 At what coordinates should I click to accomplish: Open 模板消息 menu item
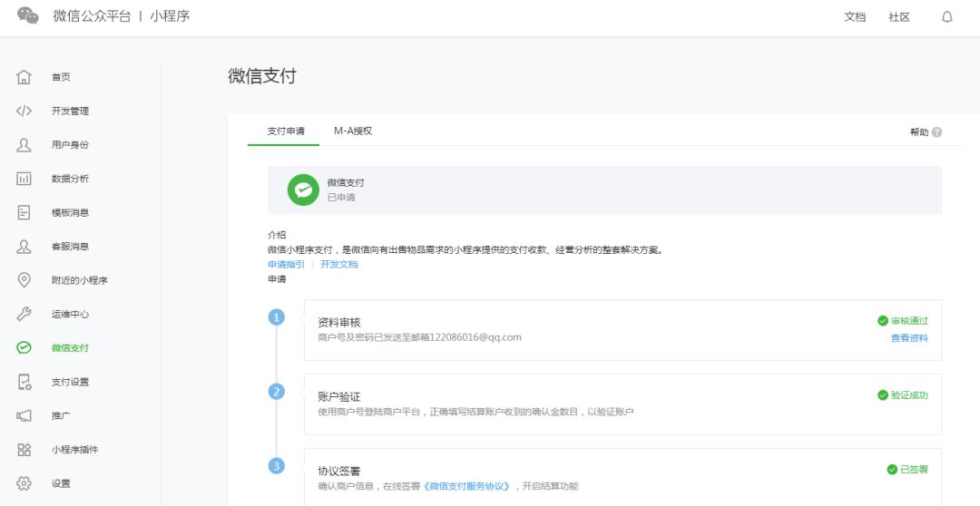[x=70, y=212]
